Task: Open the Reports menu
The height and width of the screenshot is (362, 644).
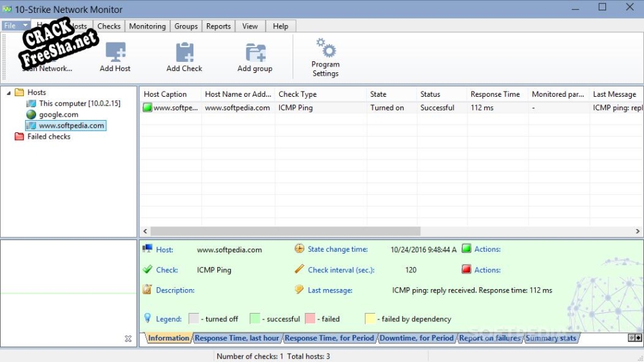Action: tap(219, 26)
